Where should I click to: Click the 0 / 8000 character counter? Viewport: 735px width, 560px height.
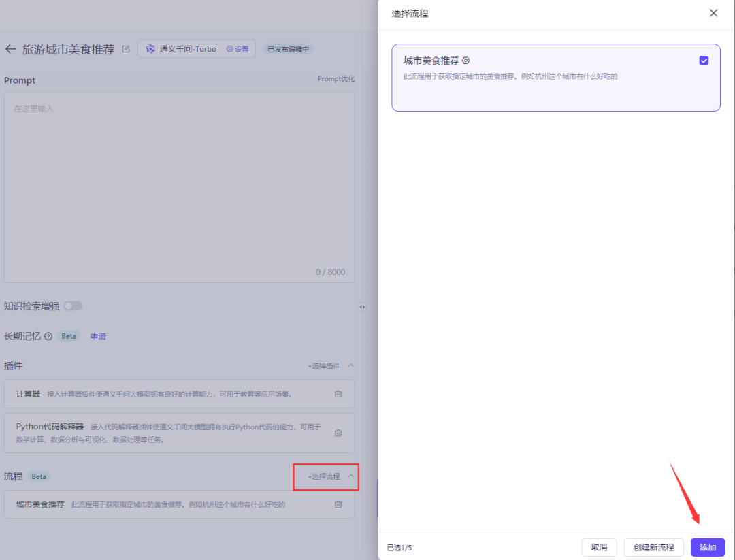(x=331, y=272)
